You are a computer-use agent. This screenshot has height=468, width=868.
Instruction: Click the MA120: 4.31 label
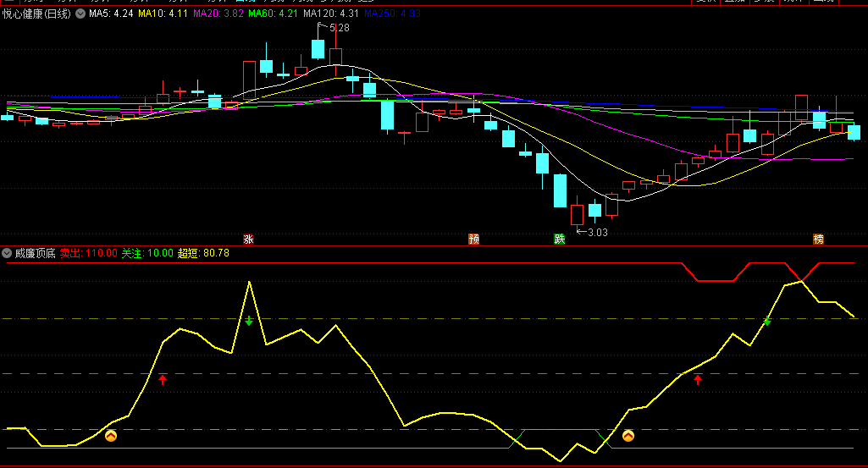click(331, 14)
